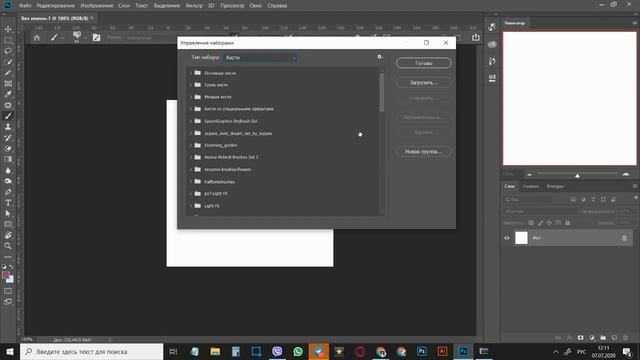Image resolution: width=640 pixels, height=360 pixels.
Task: Switch to the Контуры tab
Action: 555,187
